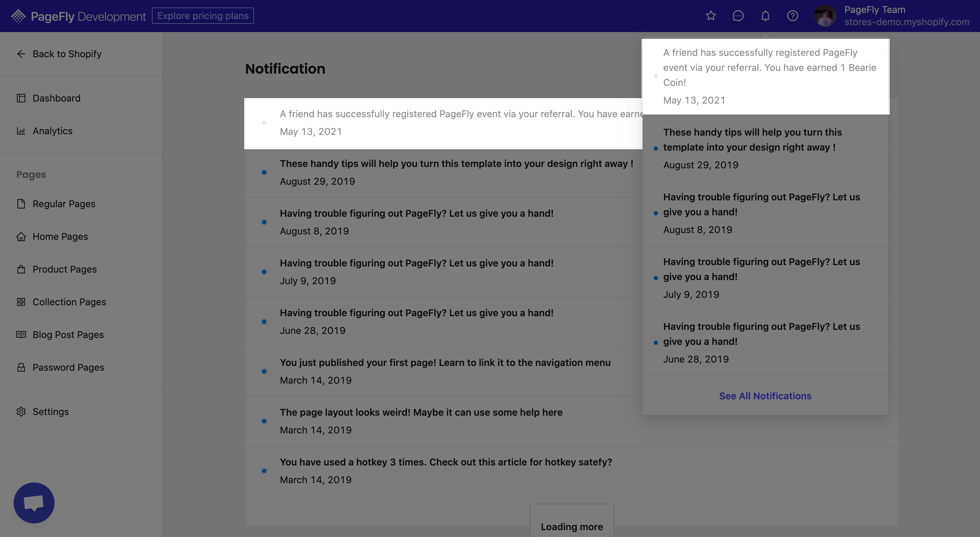
Task: Open the referral notification in main list
Action: (444, 123)
